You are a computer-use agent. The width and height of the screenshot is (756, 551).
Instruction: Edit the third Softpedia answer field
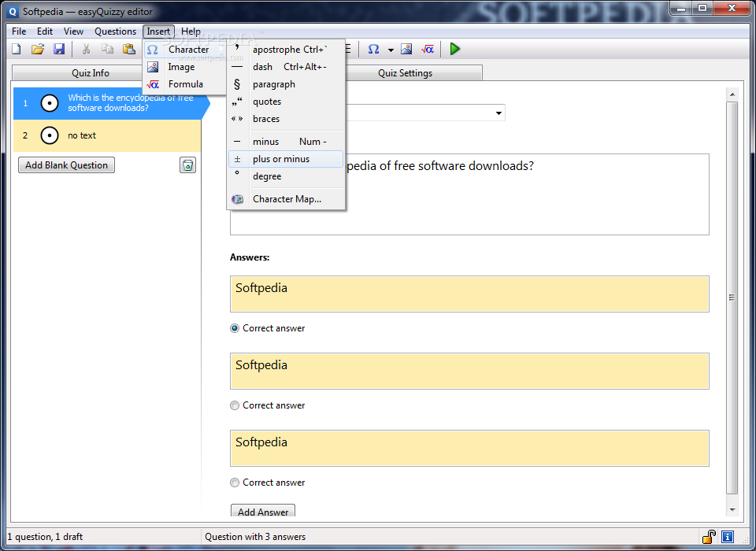(x=469, y=449)
